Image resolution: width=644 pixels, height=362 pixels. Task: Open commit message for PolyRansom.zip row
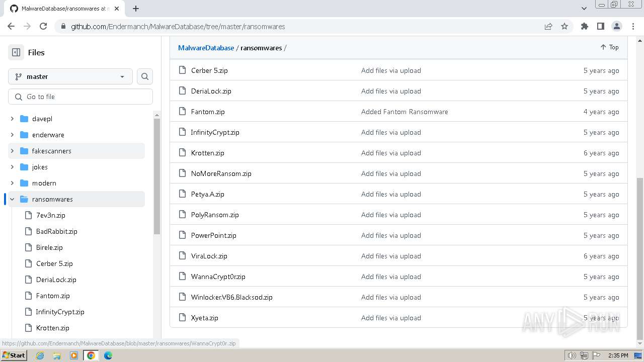(x=391, y=215)
